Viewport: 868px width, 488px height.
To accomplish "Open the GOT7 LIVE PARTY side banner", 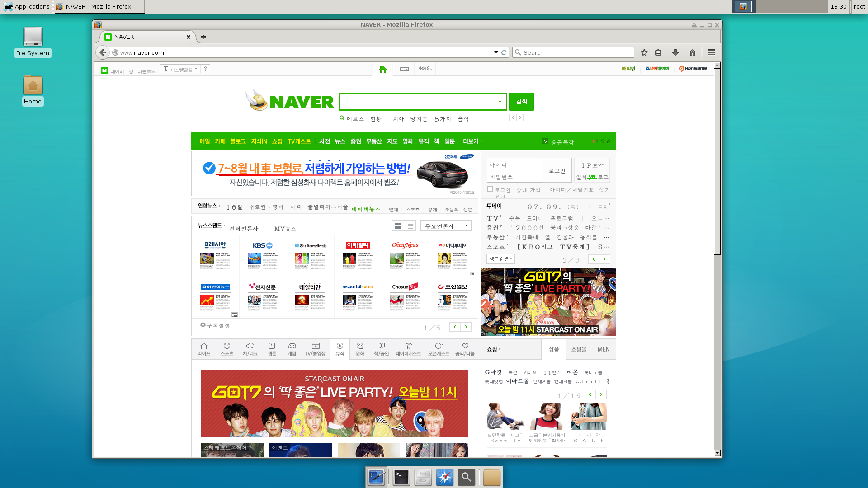I will (548, 302).
